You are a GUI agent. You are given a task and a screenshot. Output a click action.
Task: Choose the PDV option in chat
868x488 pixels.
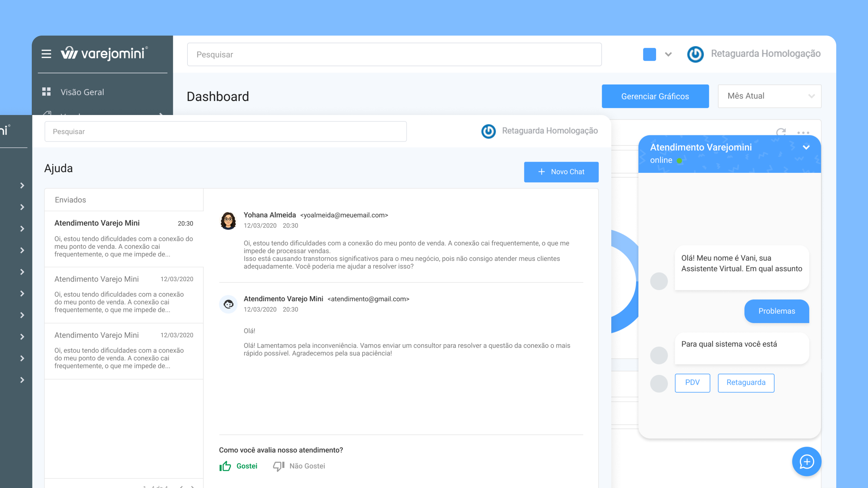pos(692,383)
